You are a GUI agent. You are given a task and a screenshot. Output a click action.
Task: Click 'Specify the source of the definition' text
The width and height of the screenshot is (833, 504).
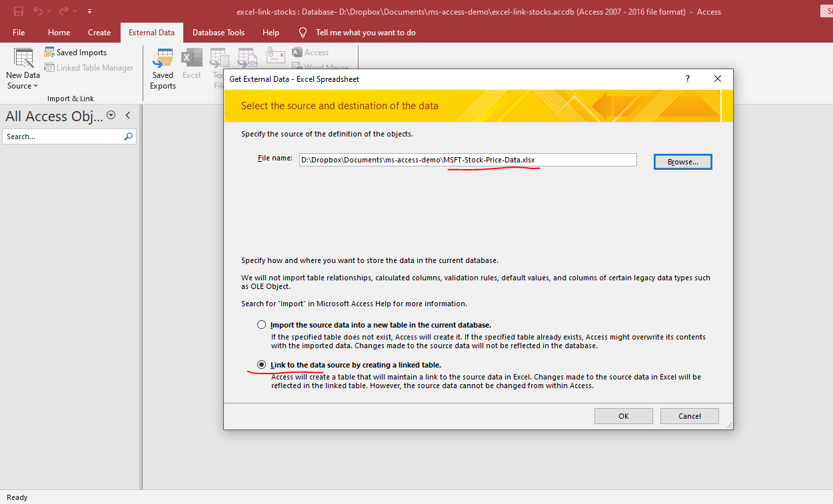click(327, 134)
